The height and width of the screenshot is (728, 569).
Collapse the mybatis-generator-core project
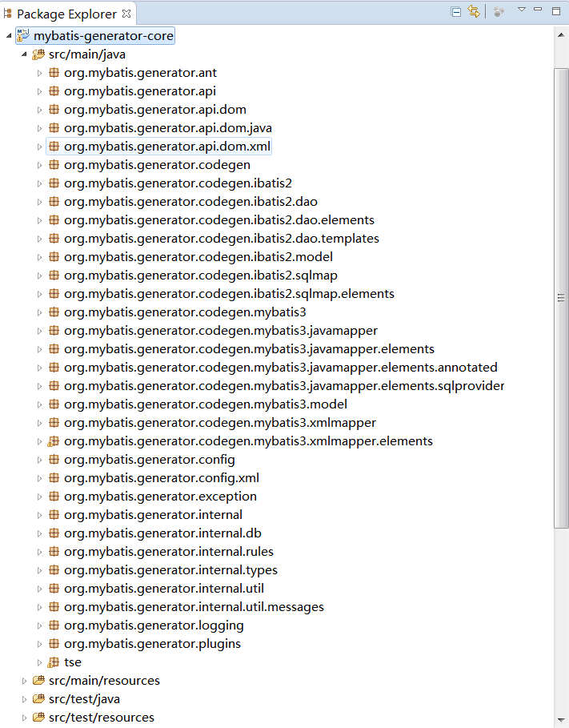tap(9, 36)
